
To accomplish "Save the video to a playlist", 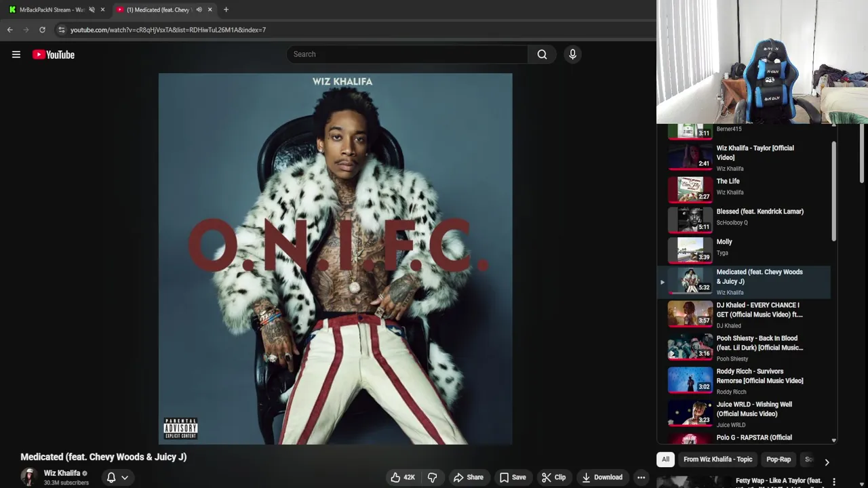I will pyautogui.click(x=513, y=477).
